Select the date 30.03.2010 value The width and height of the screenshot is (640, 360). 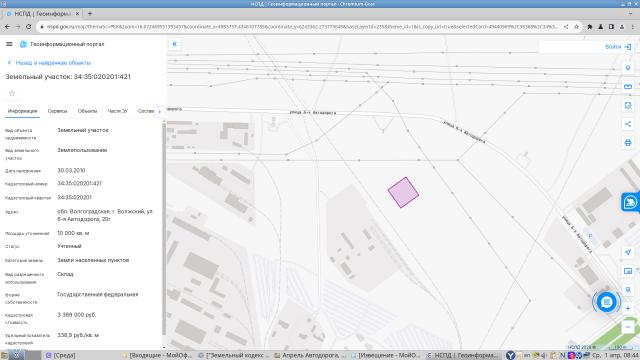[71, 171]
